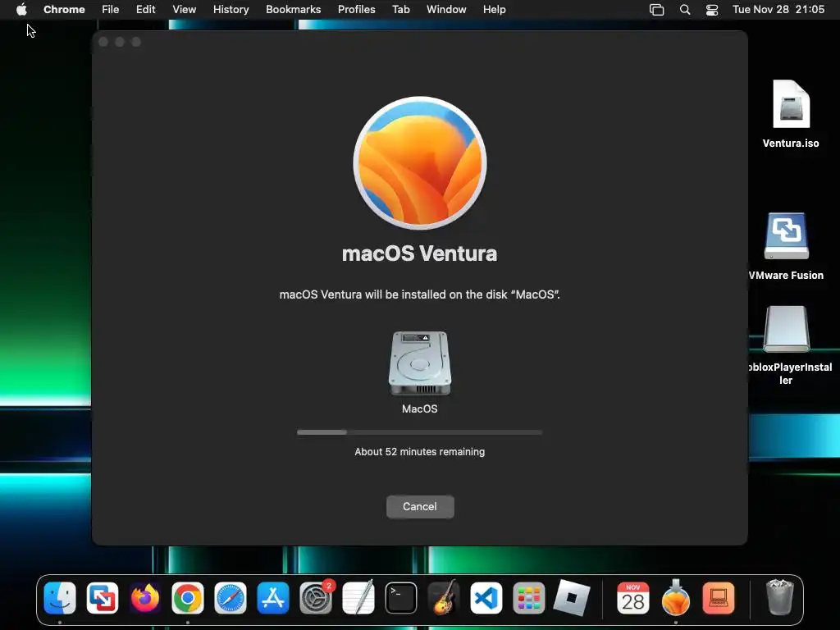The image size is (840, 630).
Task: Click the install destination message text
Action: tap(420, 294)
